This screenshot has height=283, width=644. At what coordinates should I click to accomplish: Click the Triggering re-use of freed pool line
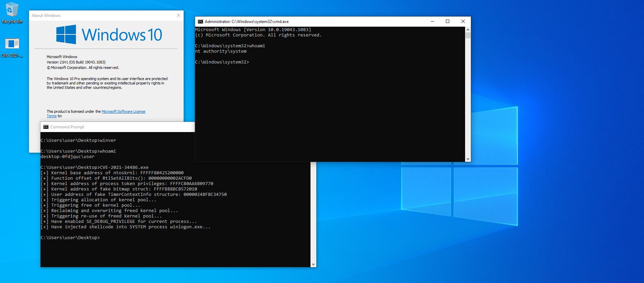[x=101, y=216]
